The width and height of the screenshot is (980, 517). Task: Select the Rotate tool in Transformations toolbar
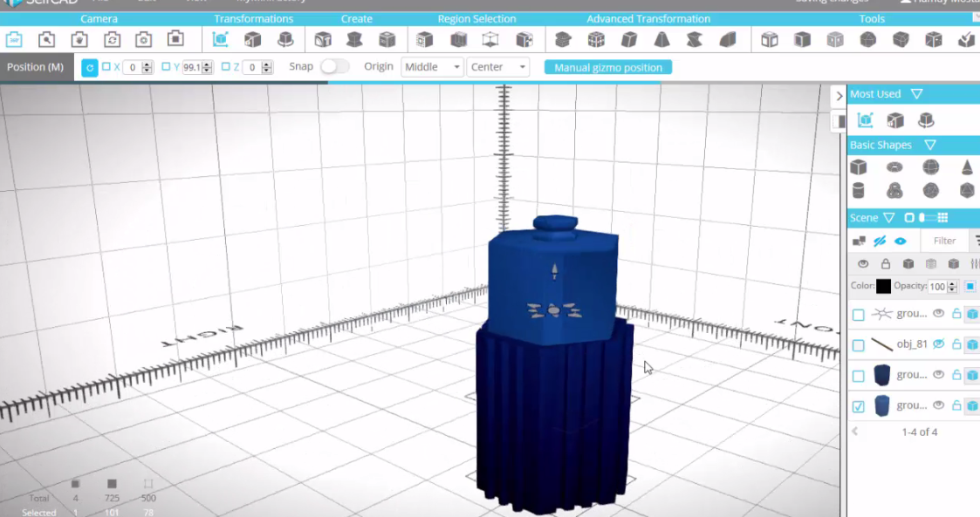[285, 40]
